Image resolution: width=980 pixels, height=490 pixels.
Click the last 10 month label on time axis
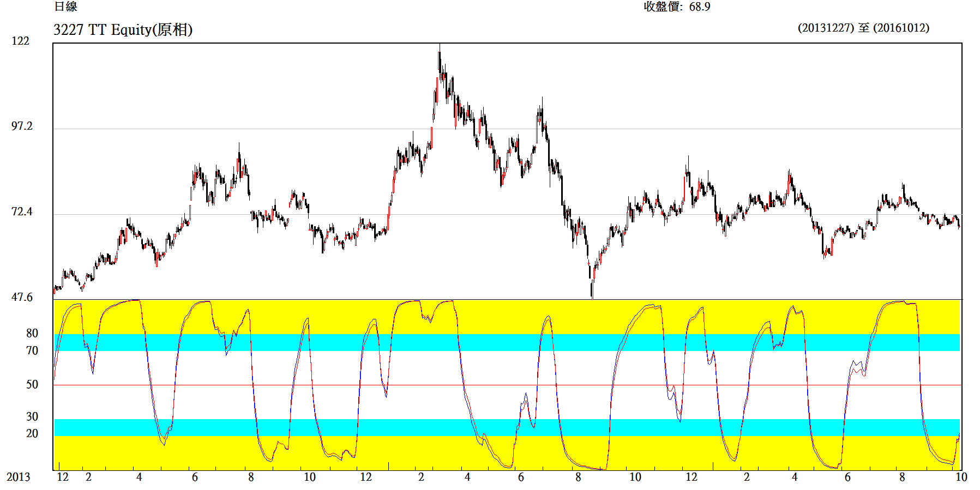961,477
